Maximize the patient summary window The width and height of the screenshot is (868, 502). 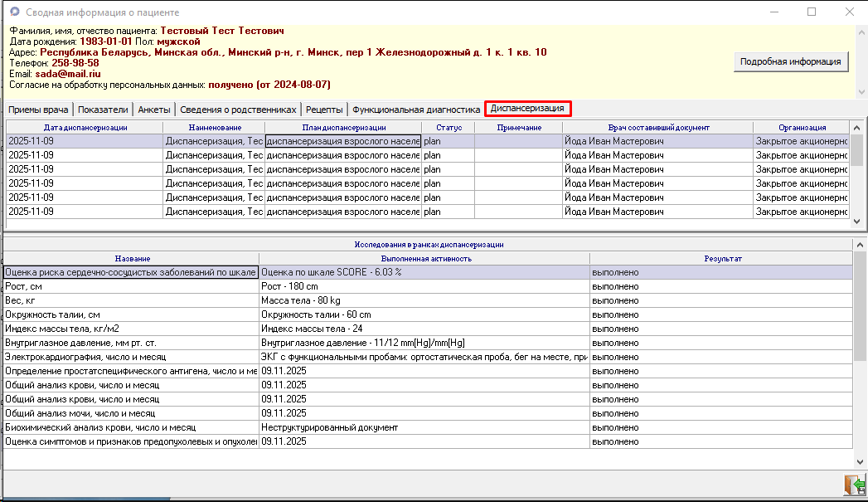click(x=812, y=12)
